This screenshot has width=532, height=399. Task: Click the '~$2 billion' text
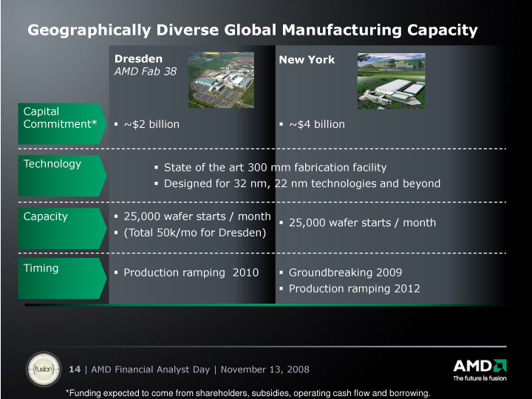point(151,124)
